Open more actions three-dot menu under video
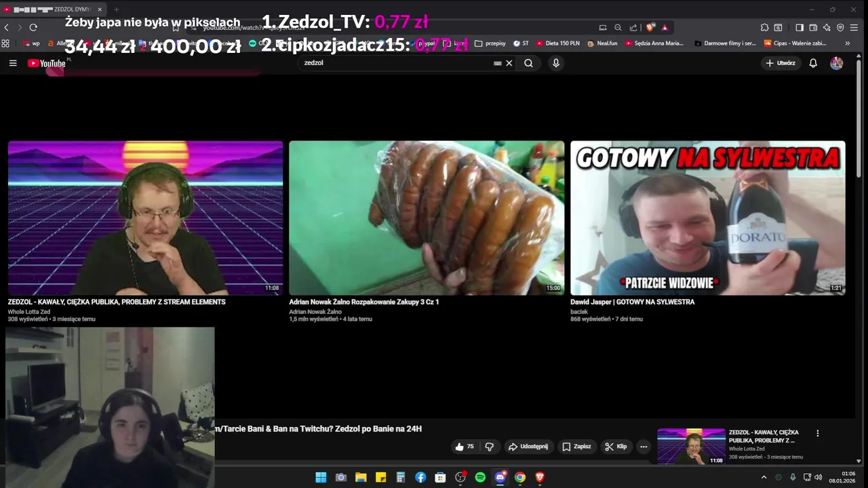This screenshot has width=868, height=488. (x=644, y=447)
